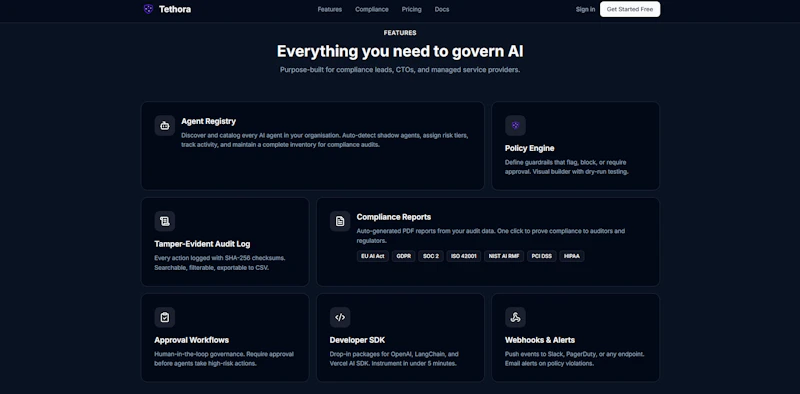Click the Approval Workflows heading
Screen dimensions: 800x394
[x=191, y=340]
